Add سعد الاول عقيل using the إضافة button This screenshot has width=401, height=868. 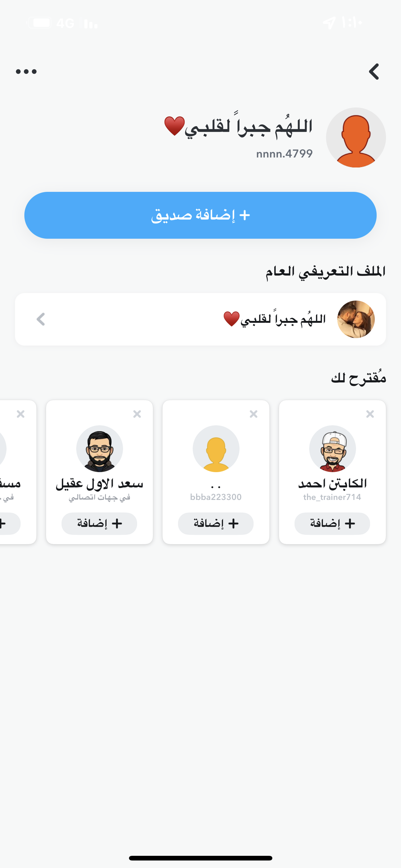coord(99,523)
